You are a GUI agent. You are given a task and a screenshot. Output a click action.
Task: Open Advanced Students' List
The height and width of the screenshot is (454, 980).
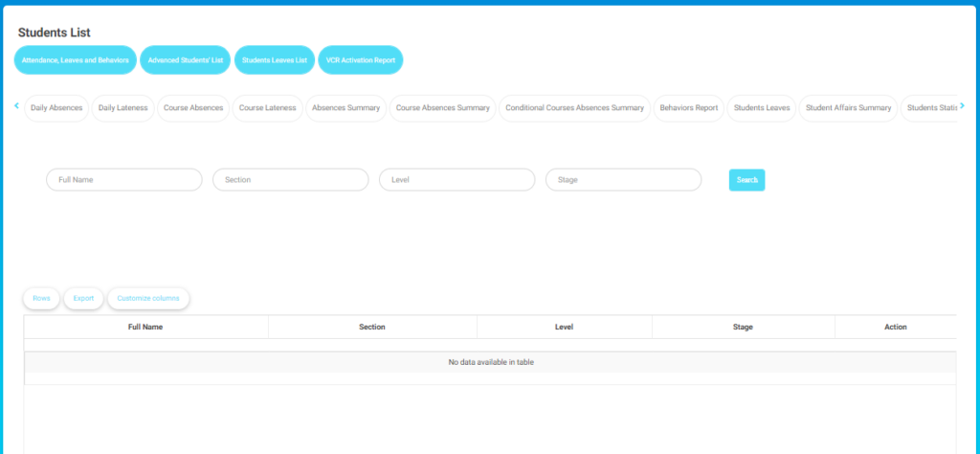(185, 60)
